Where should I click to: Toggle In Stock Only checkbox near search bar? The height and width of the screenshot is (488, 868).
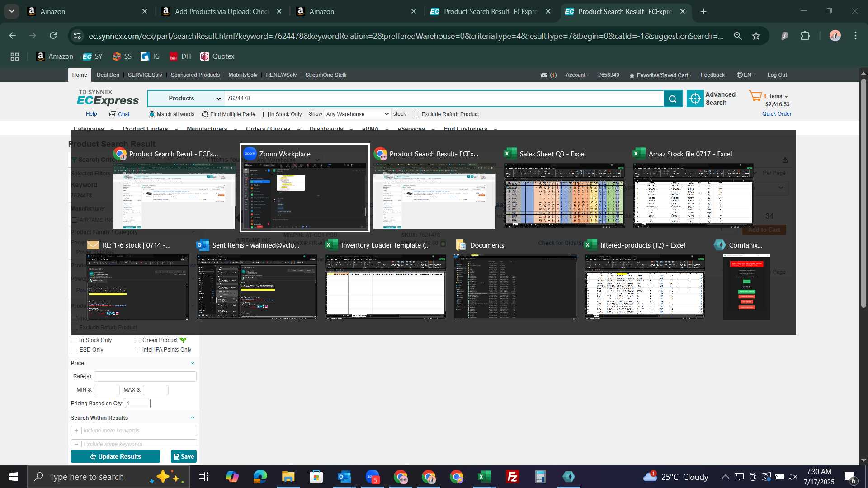(x=266, y=114)
